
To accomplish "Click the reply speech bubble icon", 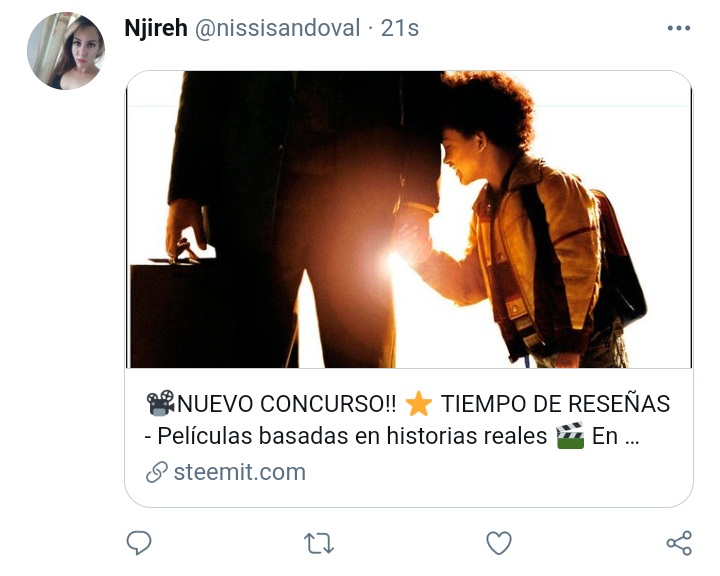I will 139,543.
